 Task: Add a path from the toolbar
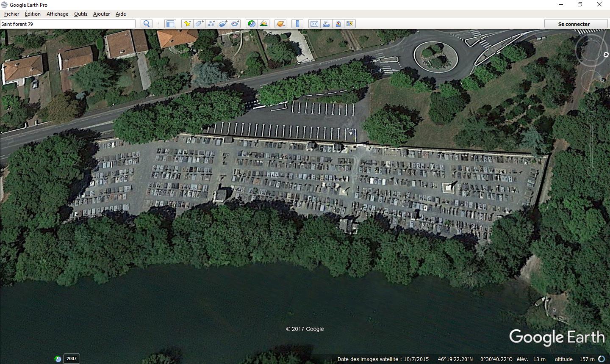coord(211,24)
